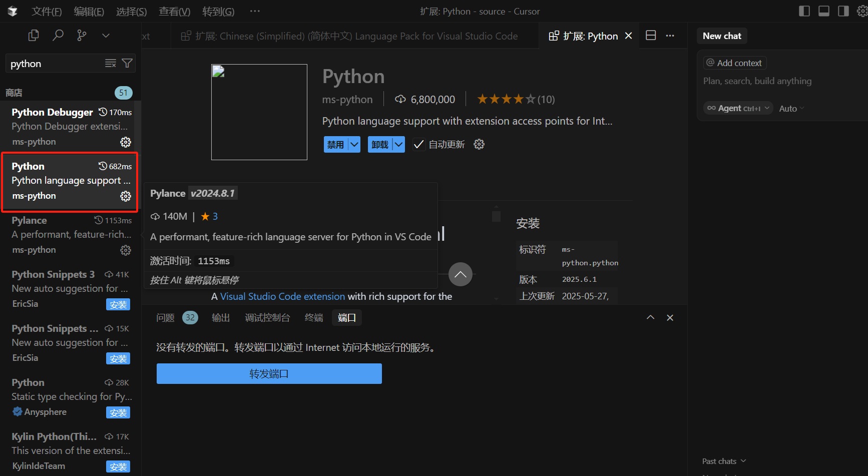Open the 查看(V) menu
The image size is (868, 476).
coord(175,12)
